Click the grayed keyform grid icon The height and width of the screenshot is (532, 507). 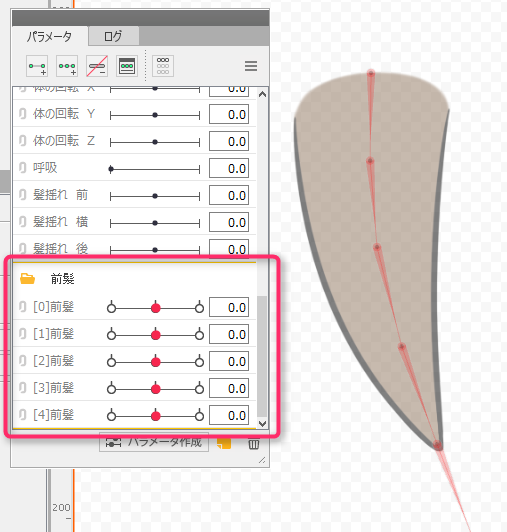(163, 66)
